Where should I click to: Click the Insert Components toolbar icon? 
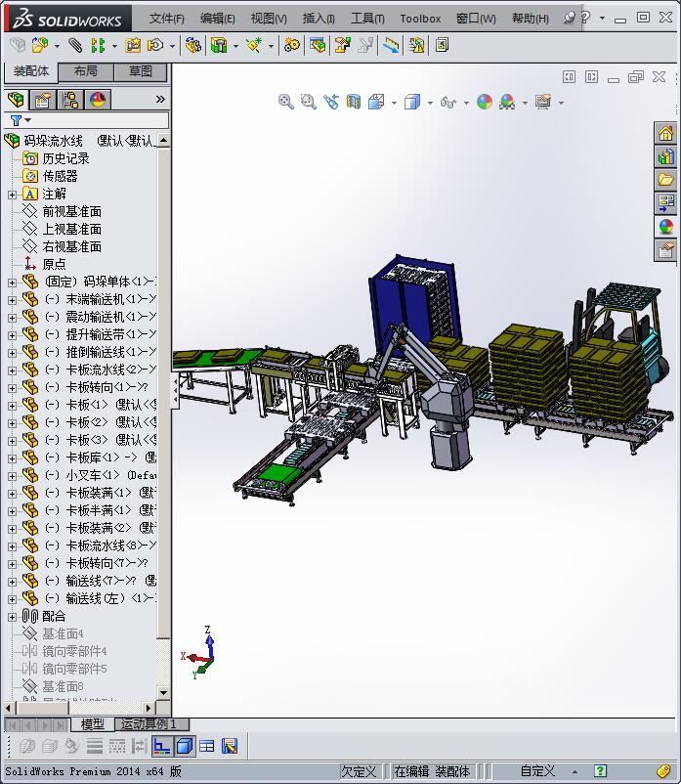tap(40, 46)
